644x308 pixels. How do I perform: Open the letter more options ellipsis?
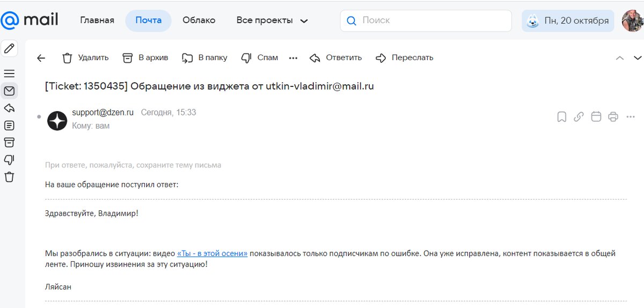[x=630, y=117]
